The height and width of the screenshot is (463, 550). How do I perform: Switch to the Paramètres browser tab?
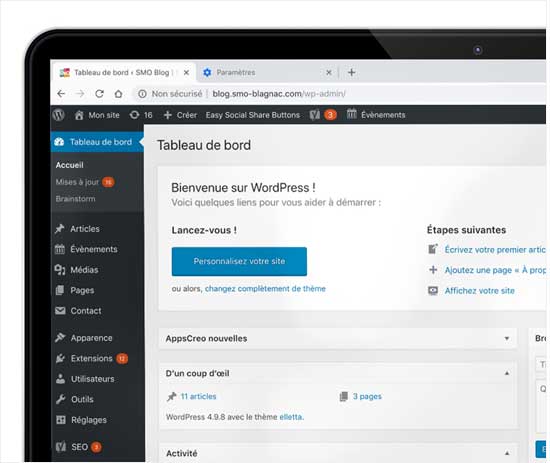pos(267,73)
